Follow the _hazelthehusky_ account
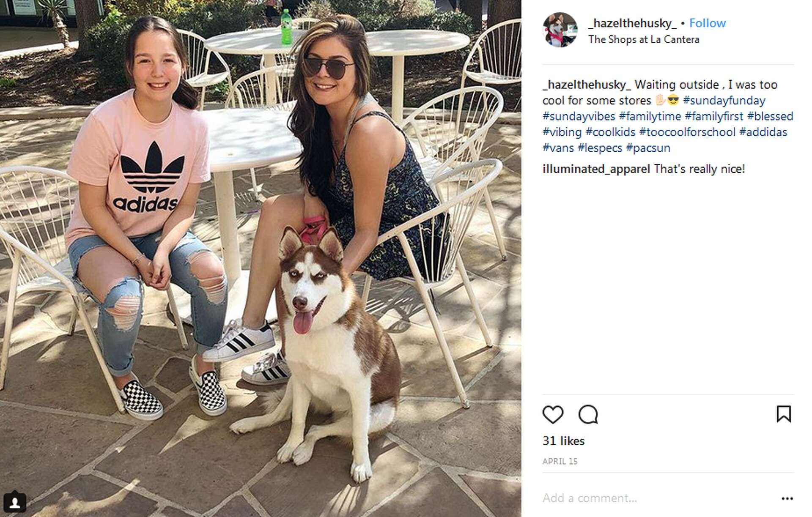This screenshot has height=517, width=812. pyautogui.click(x=708, y=23)
